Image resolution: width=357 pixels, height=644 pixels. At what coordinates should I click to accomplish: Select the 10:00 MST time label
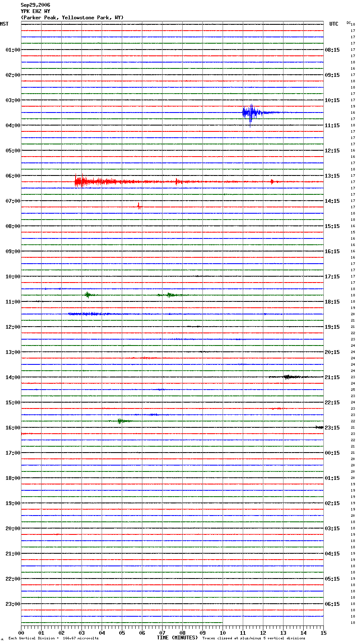point(13,277)
